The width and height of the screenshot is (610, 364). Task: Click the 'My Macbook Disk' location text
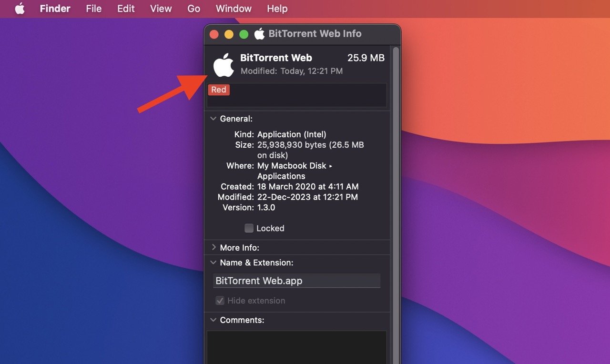(x=292, y=166)
